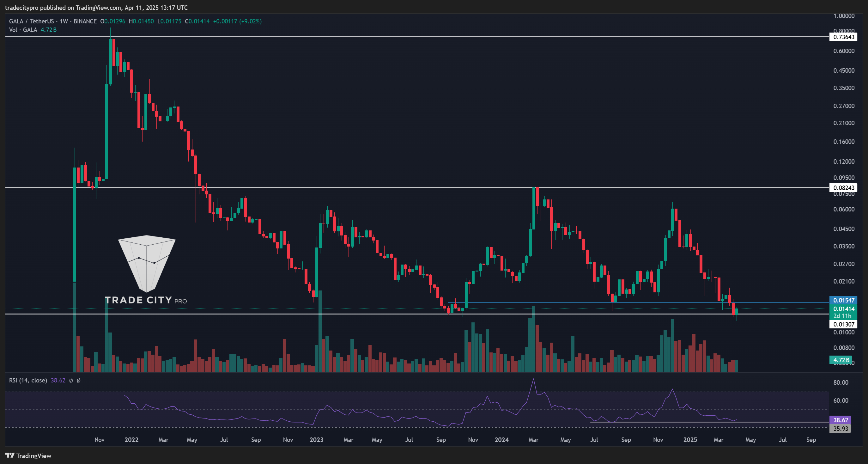868x464 pixels.
Task: Open the TradingView wordmark link
Action: point(34,455)
